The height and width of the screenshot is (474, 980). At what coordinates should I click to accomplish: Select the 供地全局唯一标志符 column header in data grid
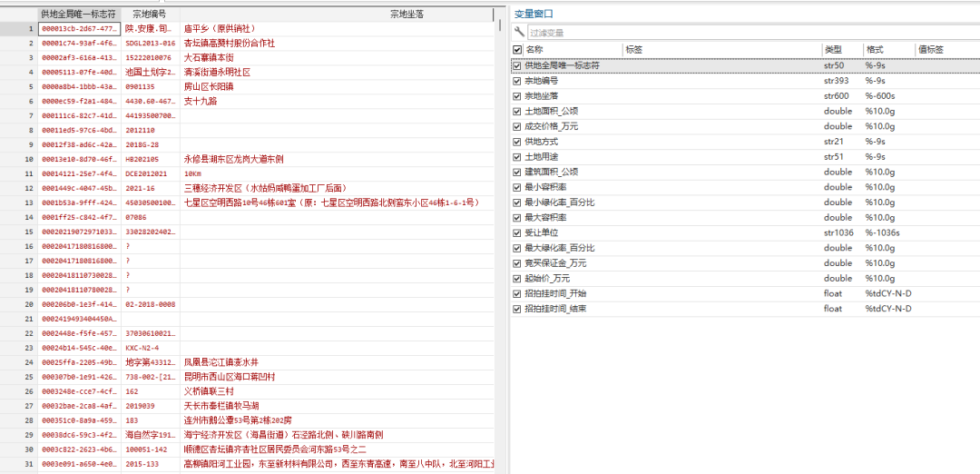pyautogui.click(x=78, y=14)
